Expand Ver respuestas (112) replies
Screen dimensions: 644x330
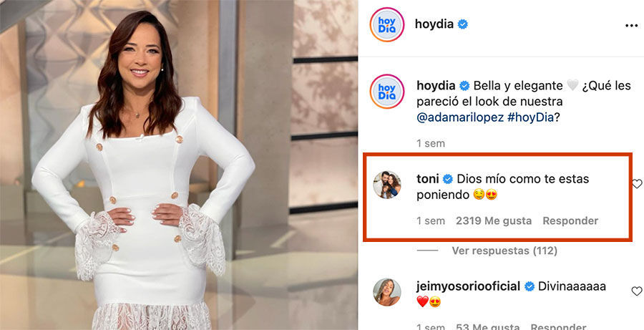click(x=504, y=251)
